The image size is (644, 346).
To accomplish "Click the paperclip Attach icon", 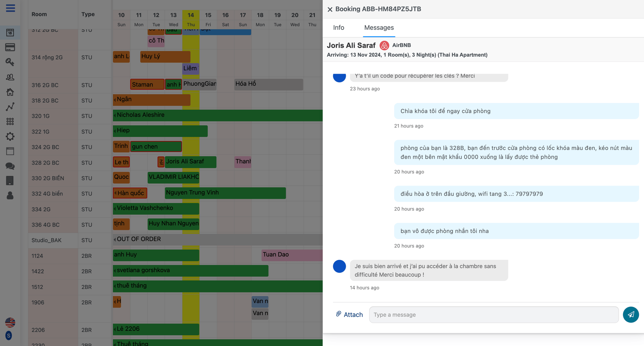I will [338, 314].
